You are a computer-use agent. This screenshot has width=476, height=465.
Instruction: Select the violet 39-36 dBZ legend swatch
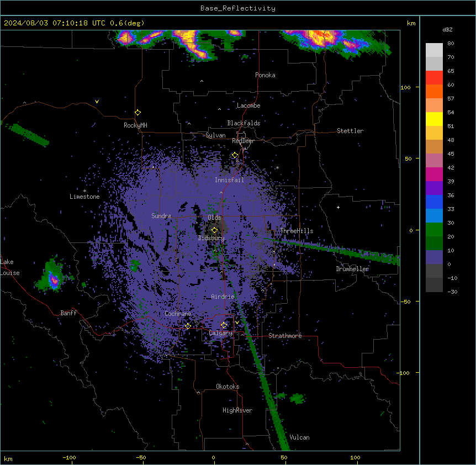coord(434,188)
